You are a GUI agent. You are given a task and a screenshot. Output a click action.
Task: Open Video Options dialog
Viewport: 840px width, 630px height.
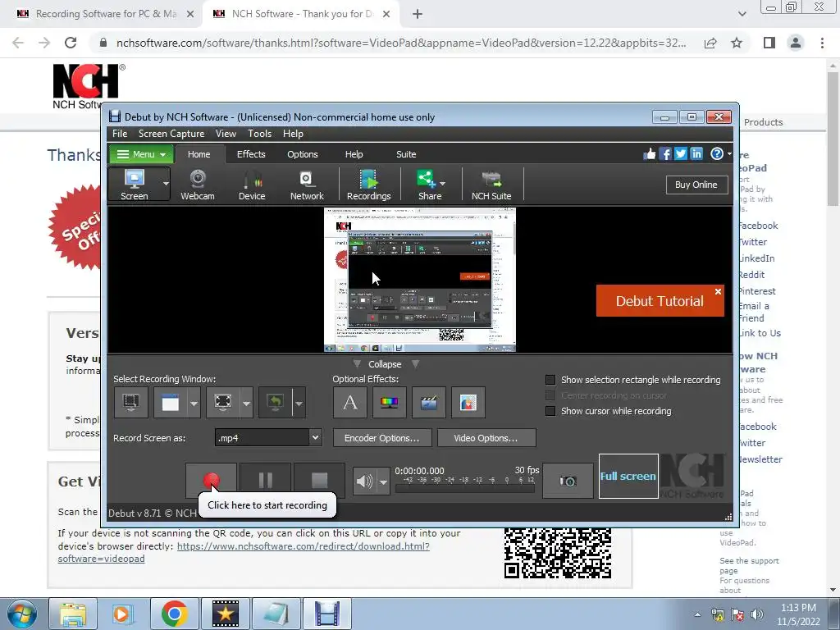(x=486, y=438)
